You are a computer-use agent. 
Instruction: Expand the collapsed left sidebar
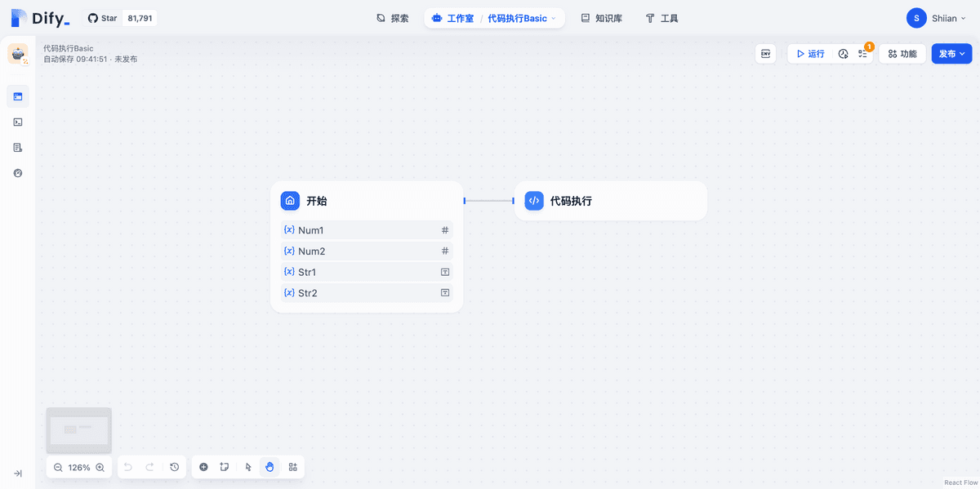click(18, 473)
